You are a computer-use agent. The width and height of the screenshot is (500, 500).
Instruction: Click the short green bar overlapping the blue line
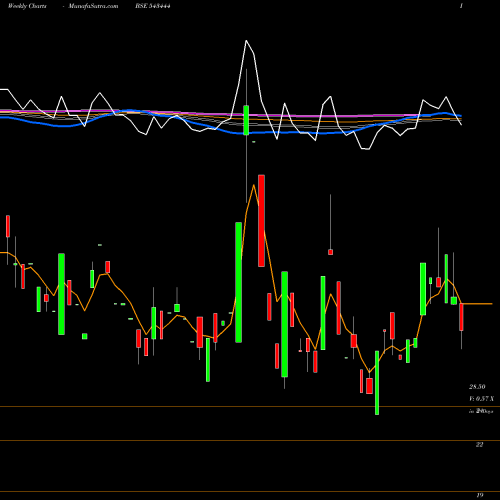(246, 120)
